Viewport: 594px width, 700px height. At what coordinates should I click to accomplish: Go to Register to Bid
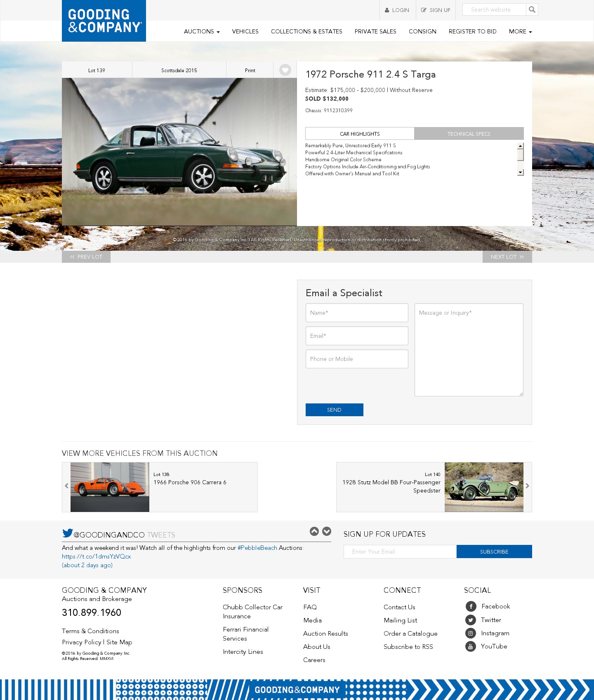473,31
